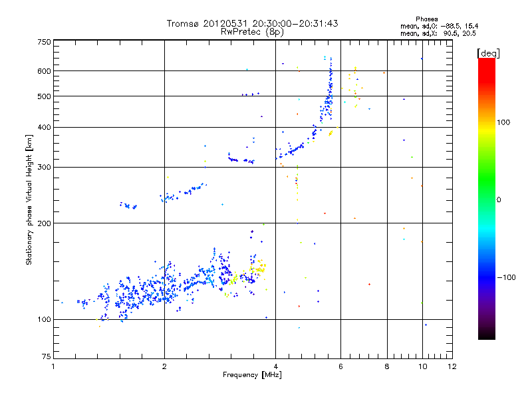Click the x-axis tick label "12"
This screenshot has height=399, width=532.
point(452,367)
